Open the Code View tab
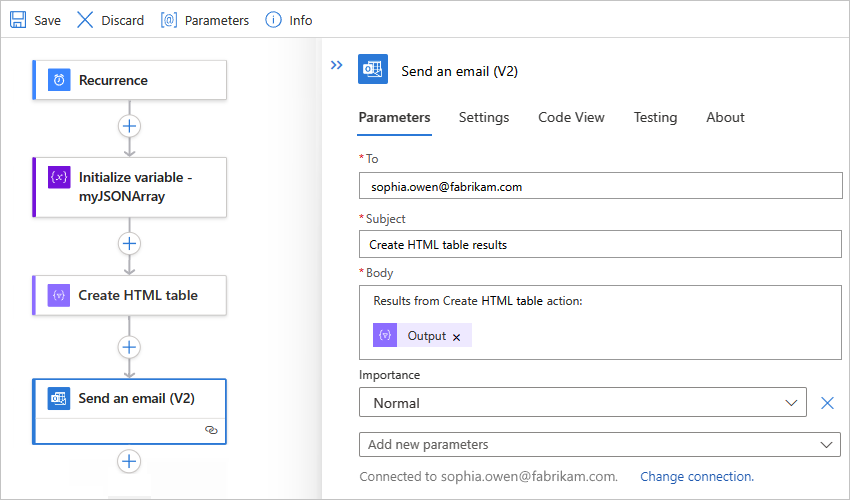The image size is (850, 500). pos(571,117)
